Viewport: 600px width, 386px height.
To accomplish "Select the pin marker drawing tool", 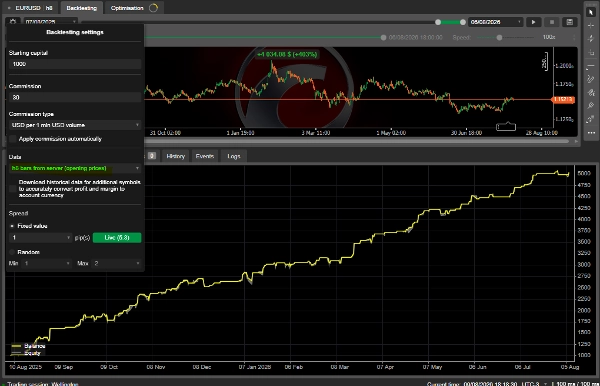I will coord(591,106).
